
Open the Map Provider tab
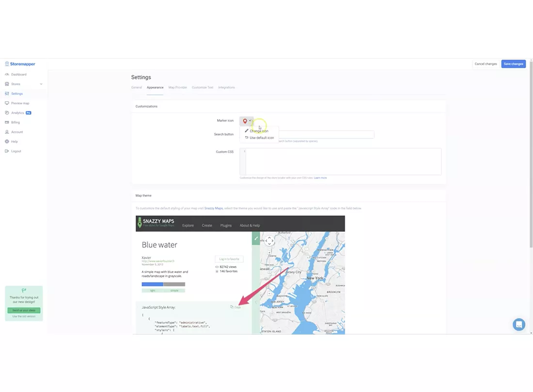[178, 88]
